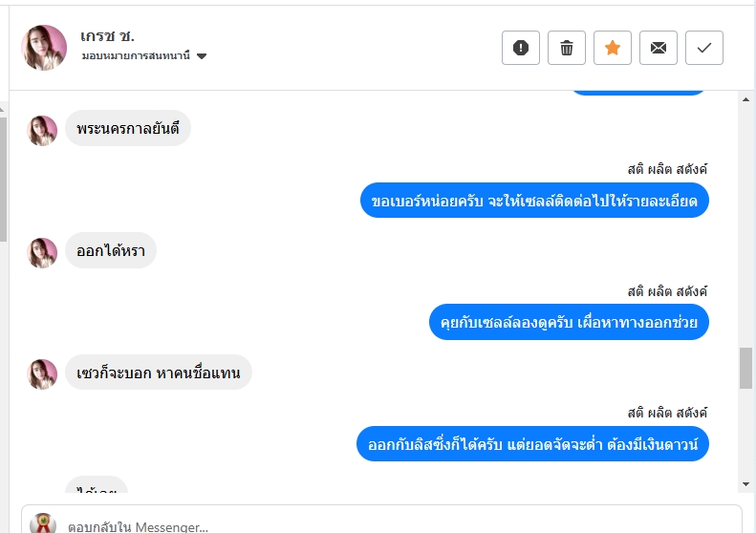756x533 pixels.
Task: Select the blue ออกกับลิสซิ่งก็ได้ครับ message bubble
Action: [x=532, y=444]
